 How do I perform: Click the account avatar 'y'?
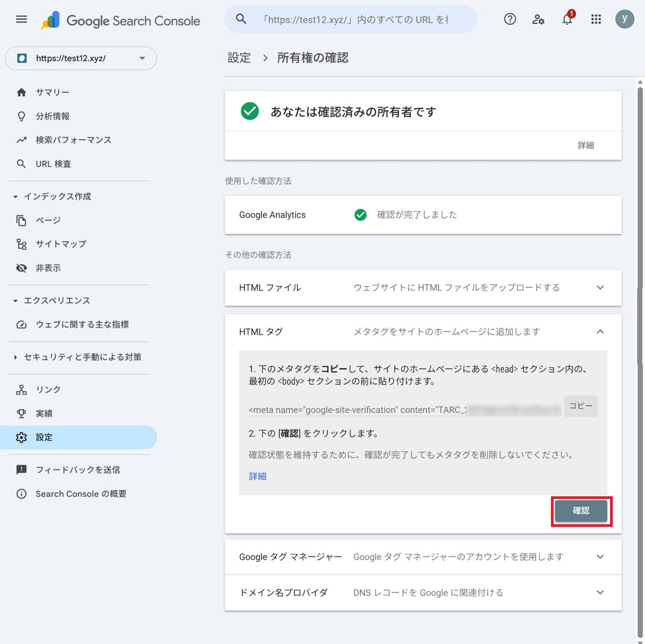[x=624, y=19]
